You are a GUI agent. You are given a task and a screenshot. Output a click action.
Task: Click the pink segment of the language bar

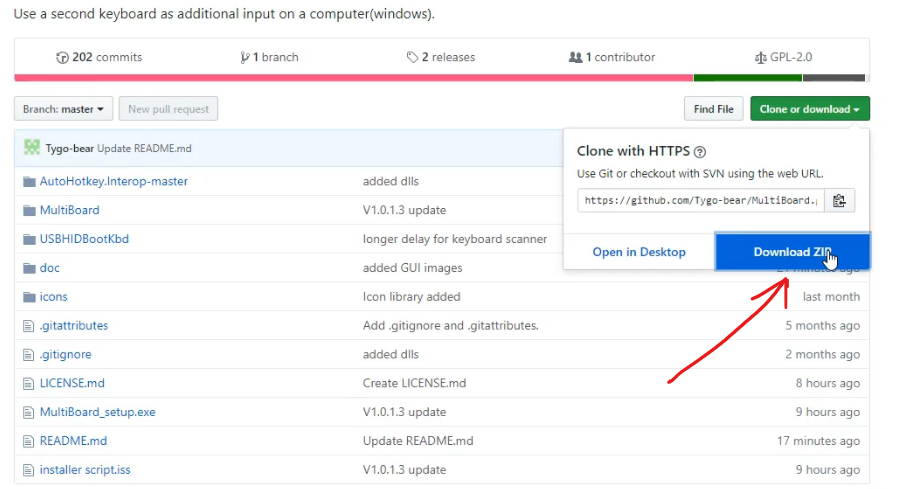click(x=354, y=78)
